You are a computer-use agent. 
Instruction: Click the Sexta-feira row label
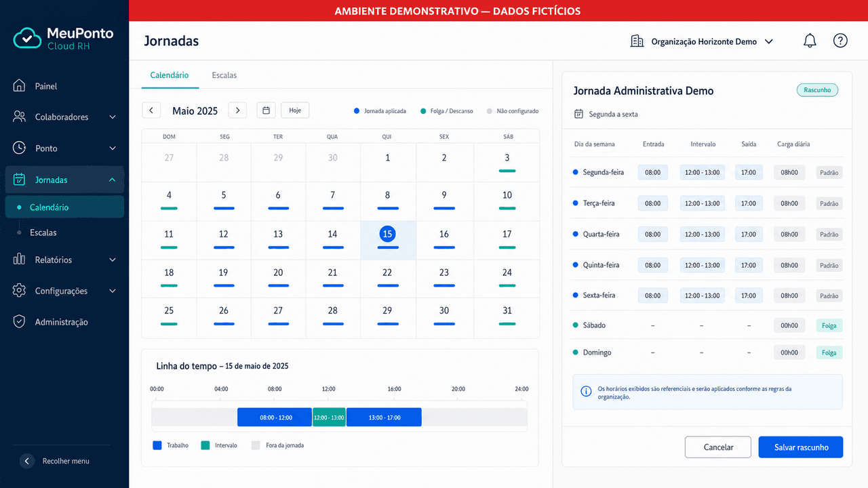tap(599, 296)
